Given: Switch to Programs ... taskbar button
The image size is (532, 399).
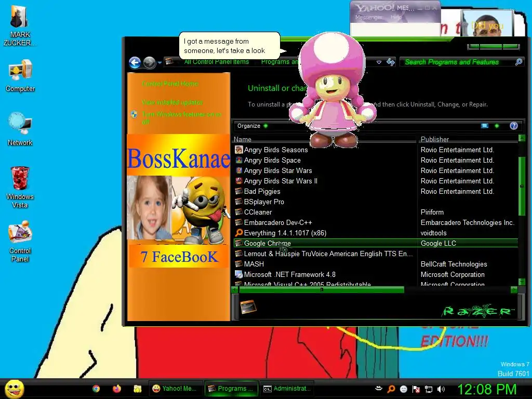Looking at the screenshot, I should [231, 389].
